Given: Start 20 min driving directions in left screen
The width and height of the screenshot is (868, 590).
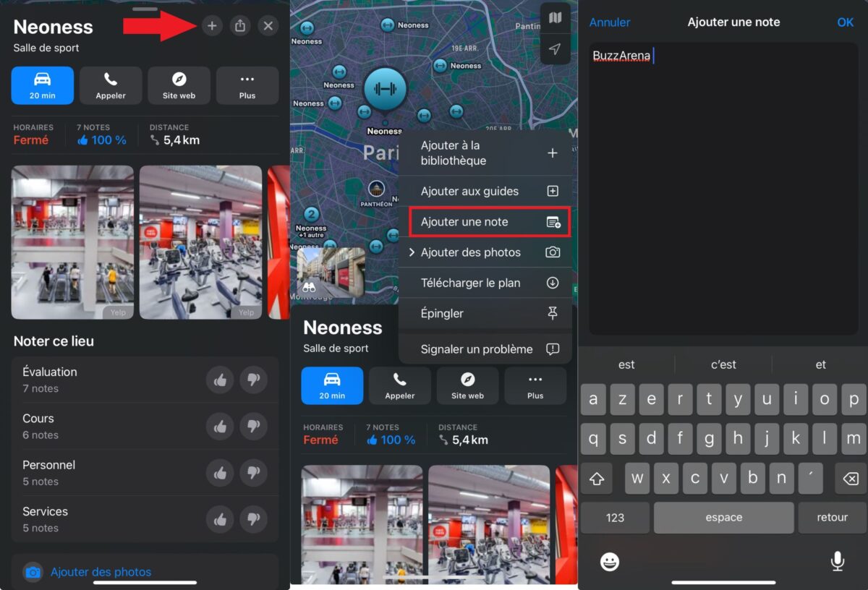Looking at the screenshot, I should pos(43,86).
